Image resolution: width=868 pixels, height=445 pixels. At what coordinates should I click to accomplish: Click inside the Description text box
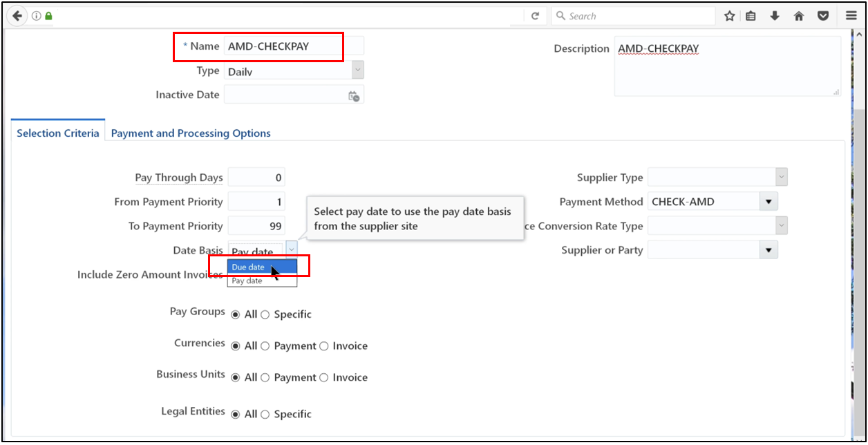click(x=726, y=66)
